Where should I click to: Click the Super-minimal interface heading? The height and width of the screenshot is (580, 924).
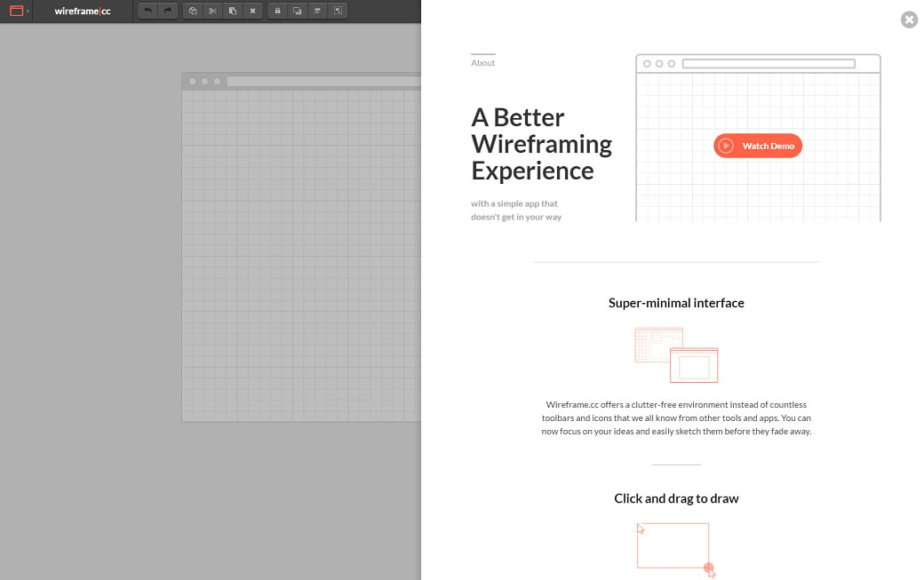coord(676,303)
